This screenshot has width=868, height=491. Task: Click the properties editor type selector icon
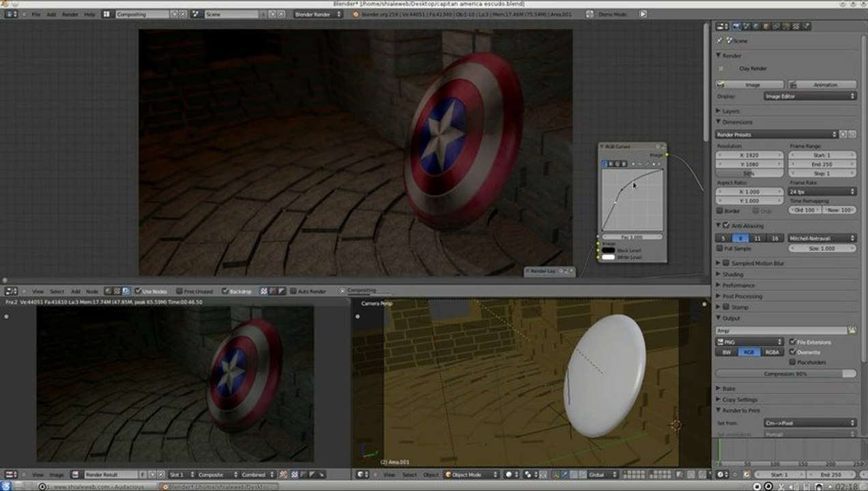point(721,26)
